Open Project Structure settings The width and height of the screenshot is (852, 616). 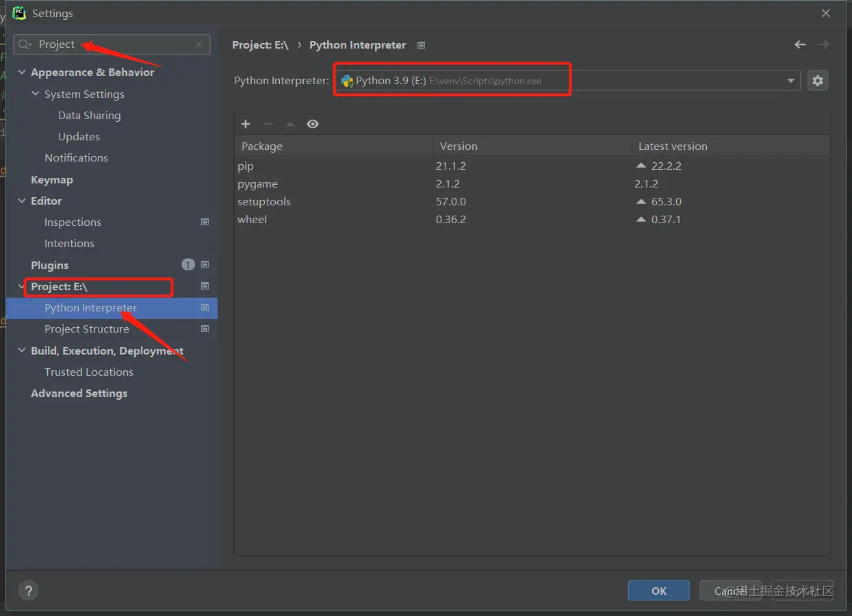[87, 329]
